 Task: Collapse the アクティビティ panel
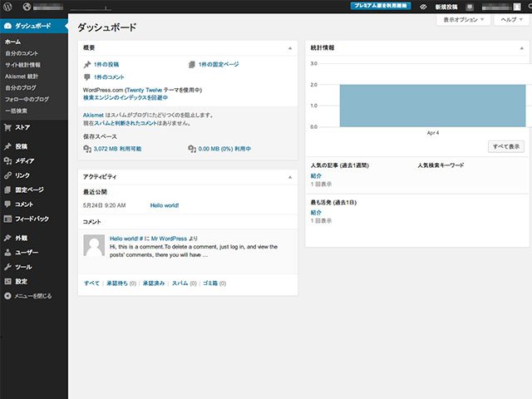pyautogui.click(x=290, y=177)
